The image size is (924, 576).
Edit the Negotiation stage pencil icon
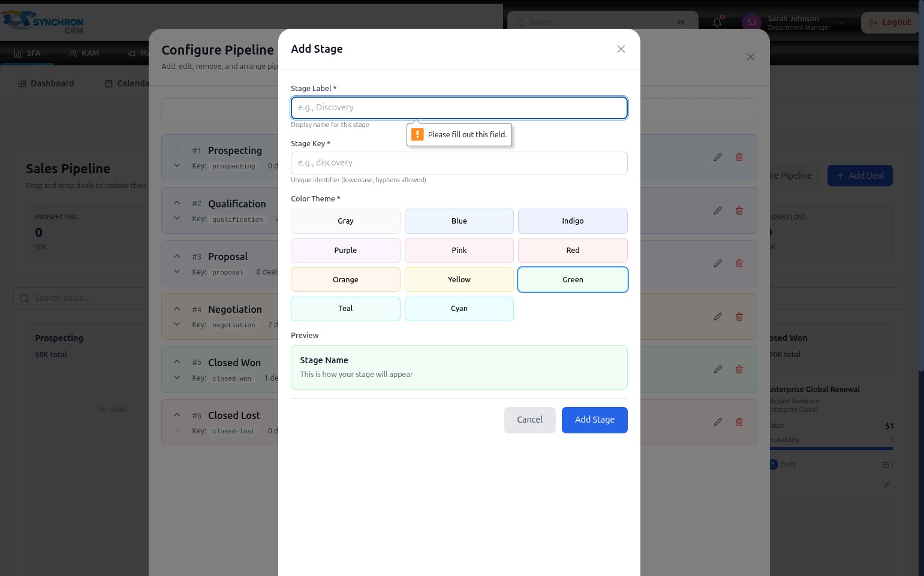718,316
